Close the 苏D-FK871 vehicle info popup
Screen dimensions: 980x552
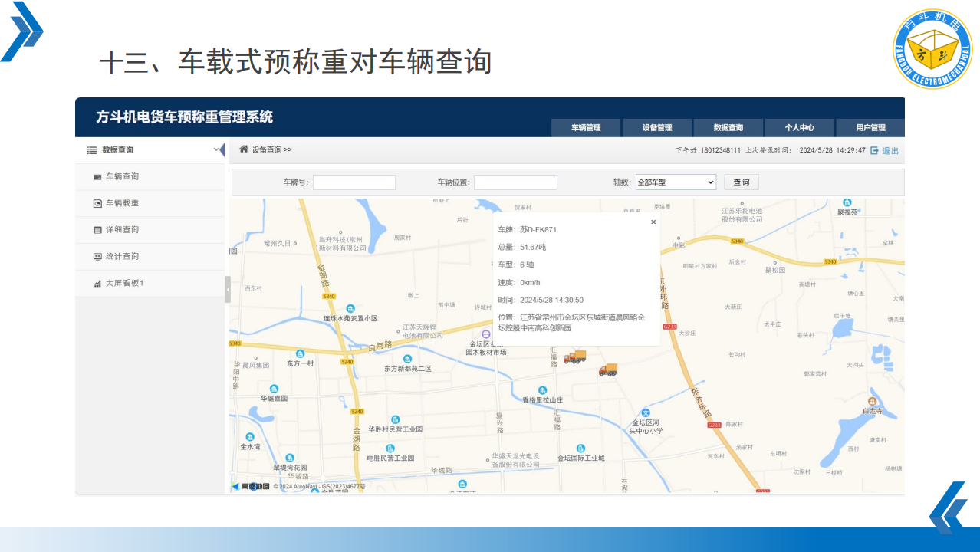click(x=653, y=222)
